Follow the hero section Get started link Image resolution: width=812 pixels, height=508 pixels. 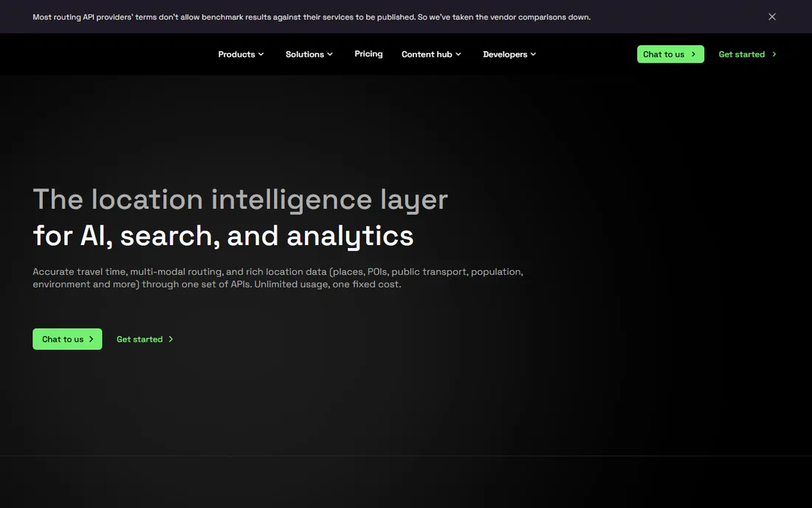pyautogui.click(x=145, y=339)
